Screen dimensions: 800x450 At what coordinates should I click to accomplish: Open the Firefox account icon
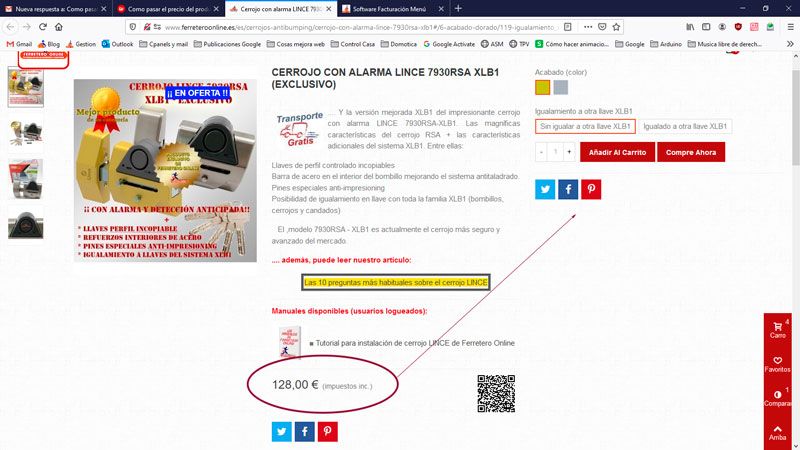click(x=722, y=27)
